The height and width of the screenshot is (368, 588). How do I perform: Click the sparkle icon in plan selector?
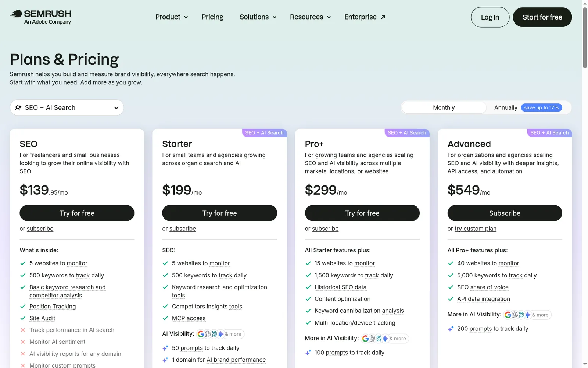[18, 108]
